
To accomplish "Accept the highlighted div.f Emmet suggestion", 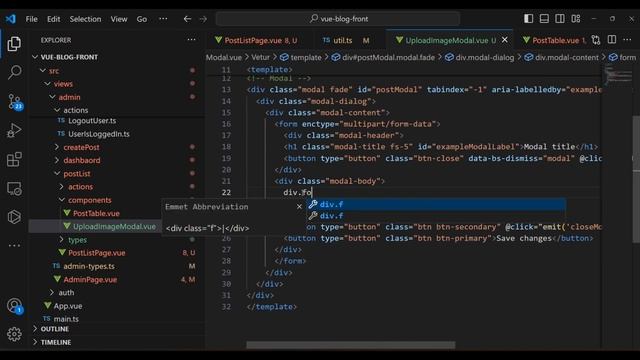I will [x=436, y=204].
